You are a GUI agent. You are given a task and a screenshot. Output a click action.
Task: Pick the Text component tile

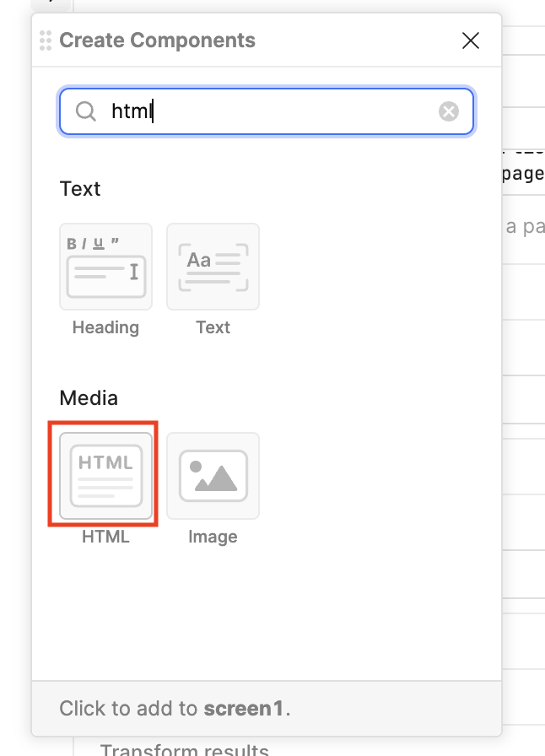[x=213, y=267]
